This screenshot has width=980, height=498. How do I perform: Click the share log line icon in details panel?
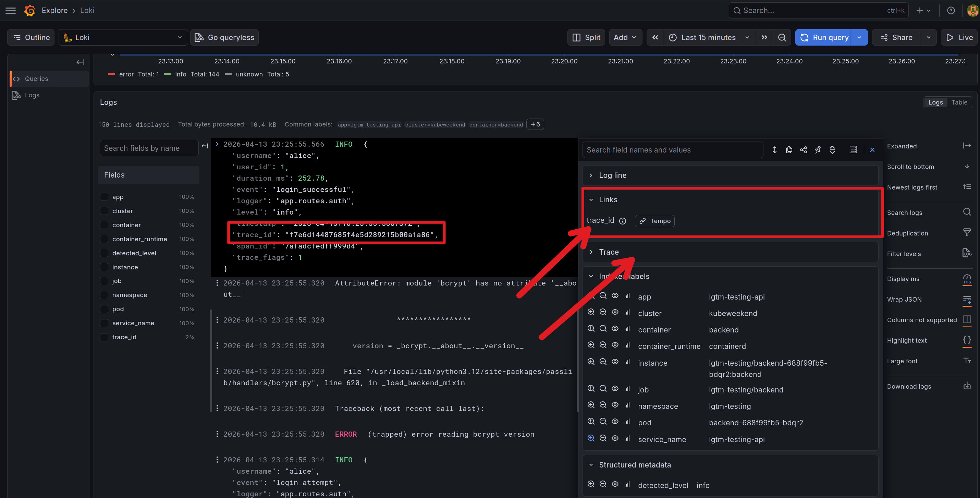803,150
